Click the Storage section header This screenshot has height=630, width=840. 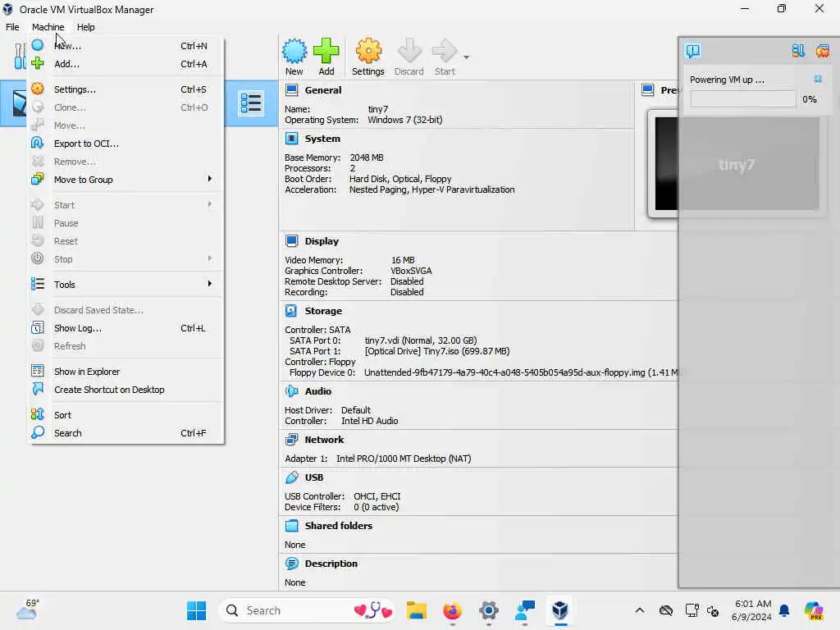coord(323,311)
